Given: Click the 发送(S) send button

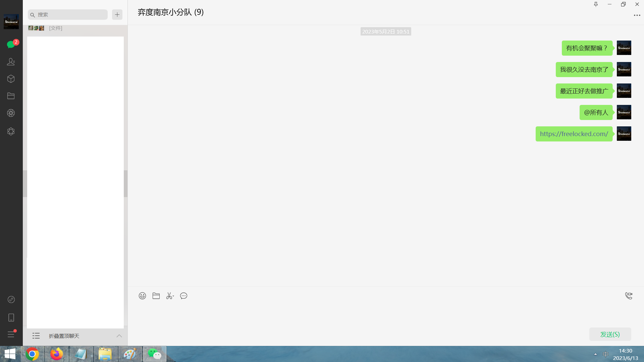Looking at the screenshot, I should (610, 334).
